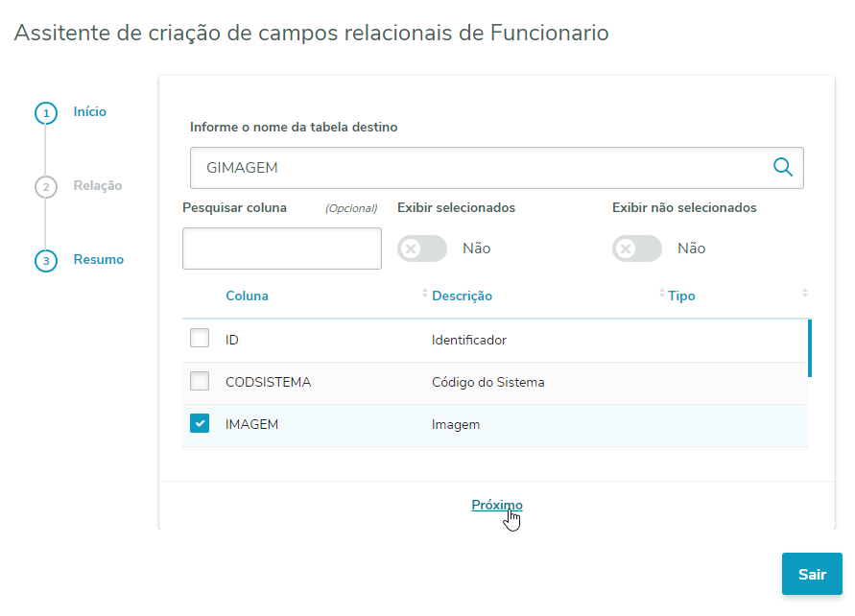Click step 3 circle icon

tap(45, 261)
